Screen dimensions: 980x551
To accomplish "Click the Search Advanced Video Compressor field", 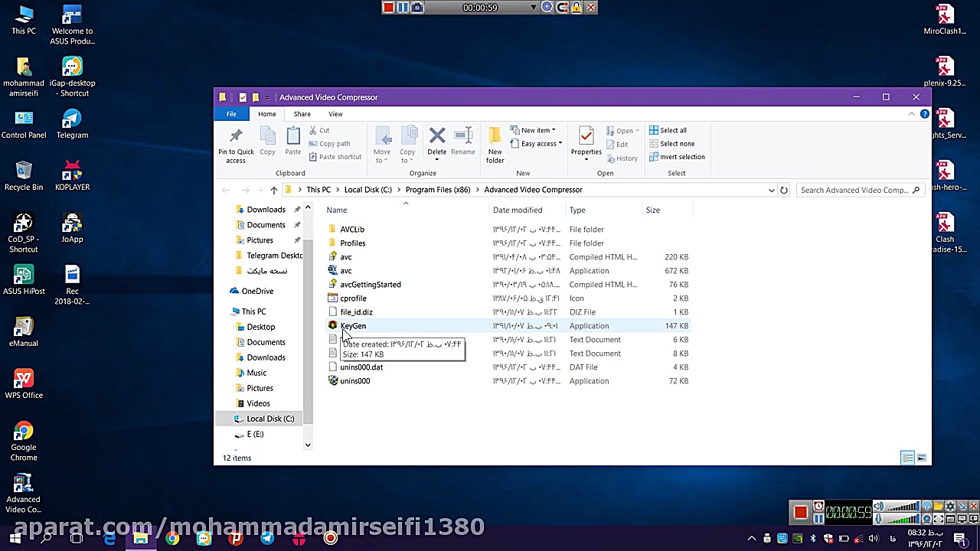I will (x=854, y=190).
